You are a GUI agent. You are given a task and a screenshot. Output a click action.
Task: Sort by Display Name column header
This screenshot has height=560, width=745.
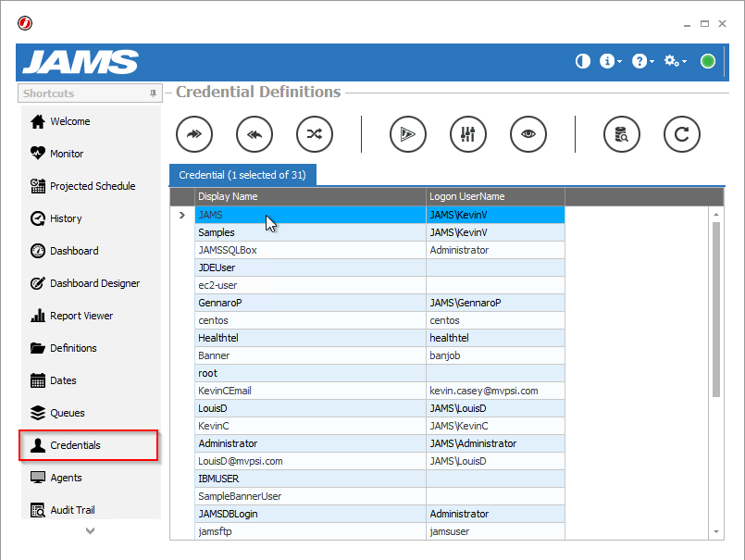(x=310, y=196)
